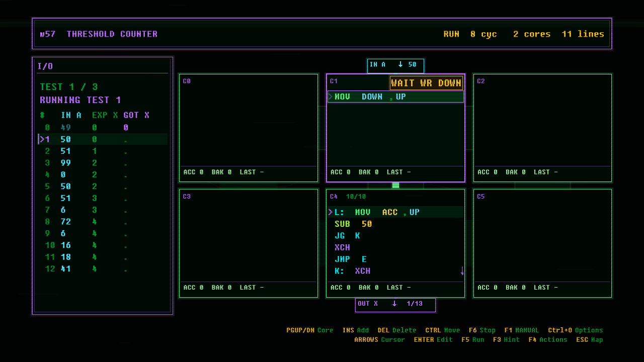
Task: Click the WAIT WR DOWN status badge
Action: pos(426,83)
